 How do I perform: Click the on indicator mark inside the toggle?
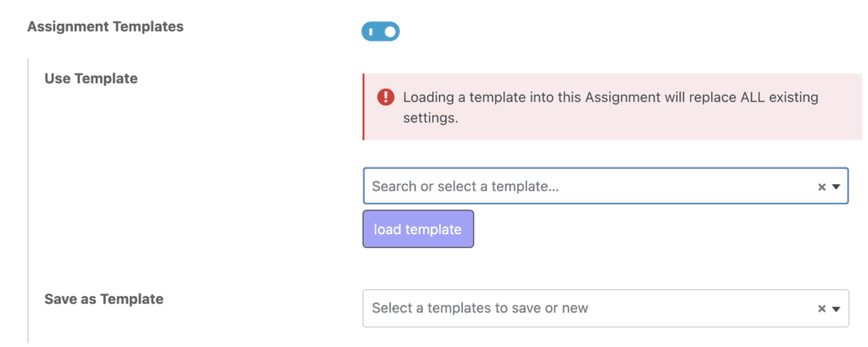pyautogui.click(x=370, y=32)
